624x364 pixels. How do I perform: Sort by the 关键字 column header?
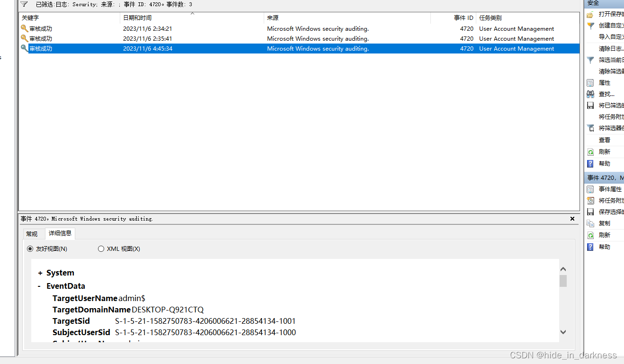(70, 18)
